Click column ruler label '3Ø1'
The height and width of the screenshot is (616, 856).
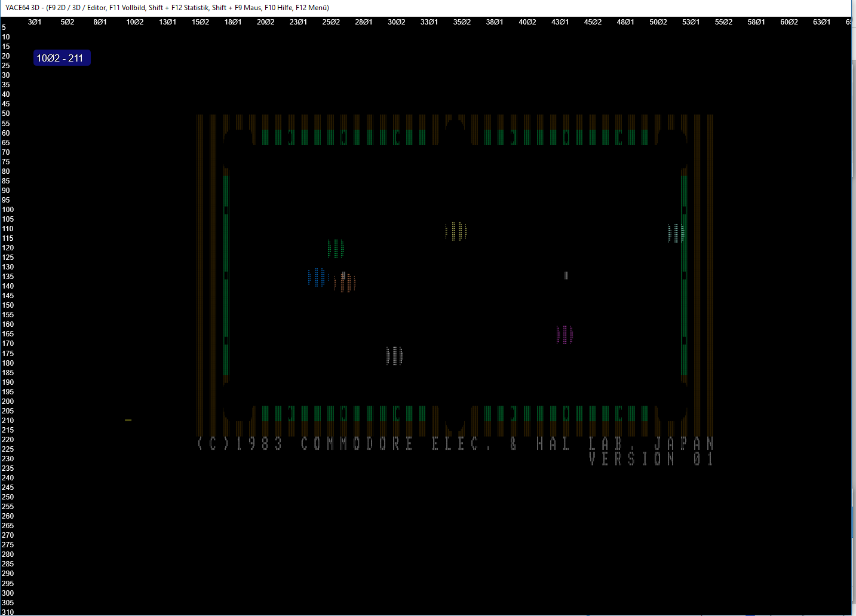[35, 22]
